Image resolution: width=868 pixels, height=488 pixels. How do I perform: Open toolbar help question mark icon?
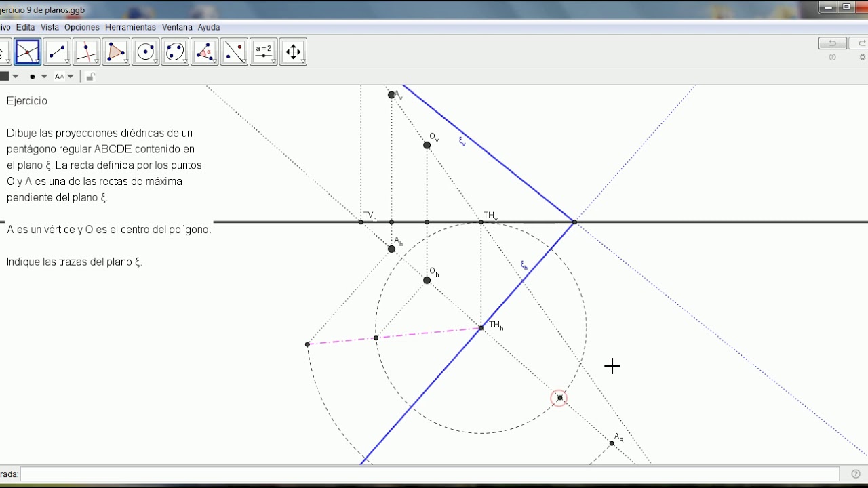pyautogui.click(x=832, y=58)
